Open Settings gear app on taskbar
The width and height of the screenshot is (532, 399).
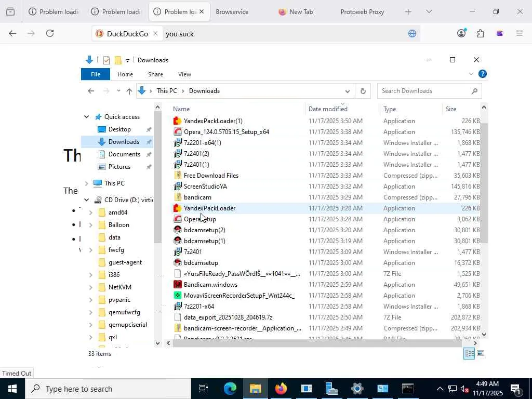coord(357,389)
